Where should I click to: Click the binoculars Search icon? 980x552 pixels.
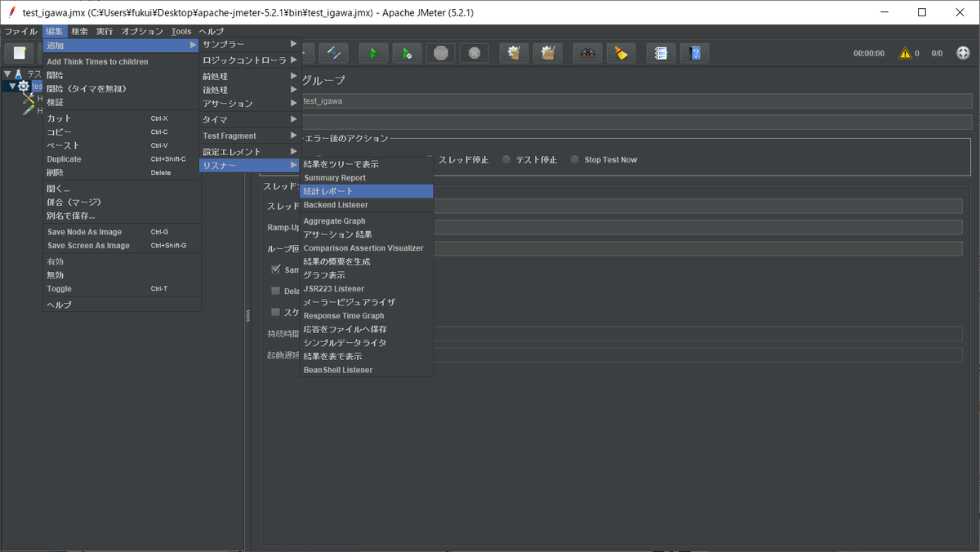tap(587, 53)
